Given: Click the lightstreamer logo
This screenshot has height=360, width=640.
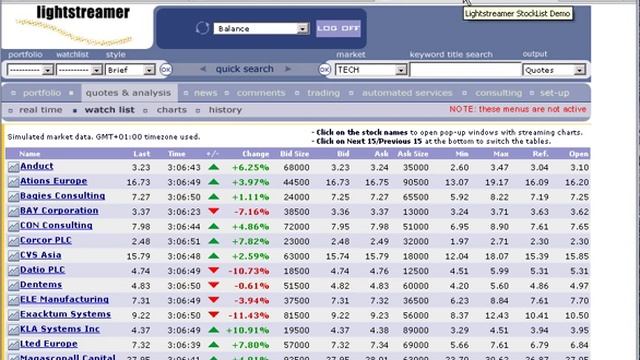Looking at the screenshot, I should (x=78, y=25).
